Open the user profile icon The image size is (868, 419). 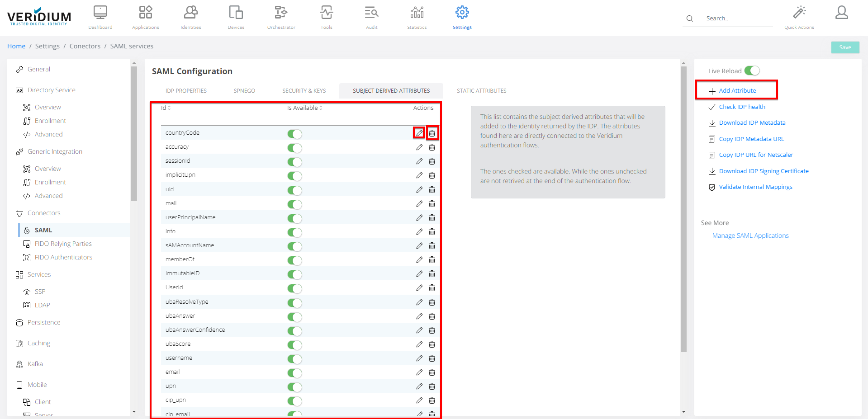coord(841,13)
